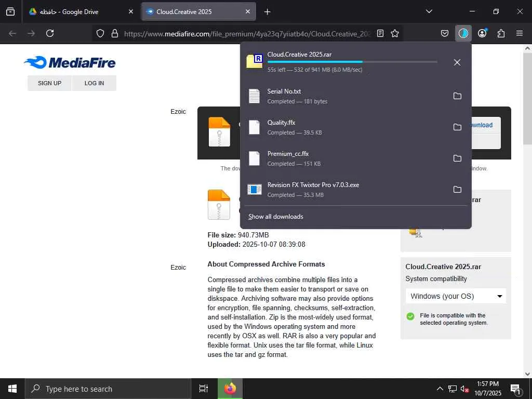Click the page vertical scrollbar thumb
532x399 pixels.
click(527, 98)
